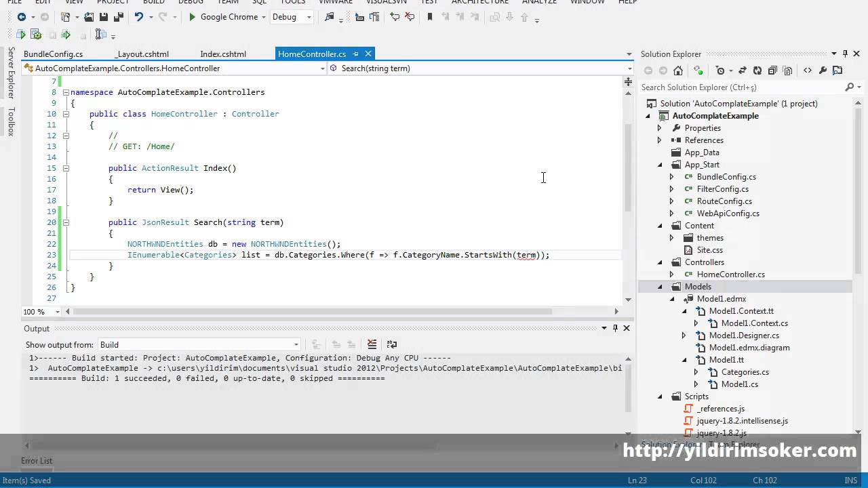Collapse the Models folder
The image size is (868, 488).
660,287
